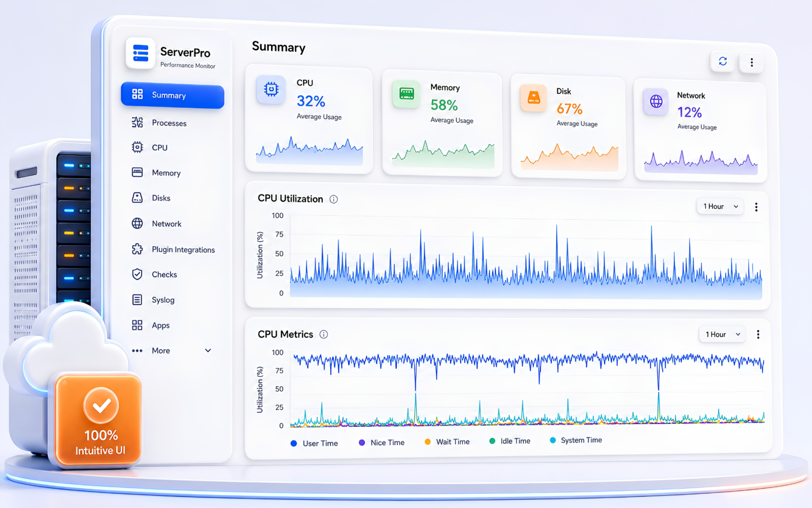Click the purple Network globe card icon
Screen dimensions: 812x508
pyautogui.click(x=656, y=101)
